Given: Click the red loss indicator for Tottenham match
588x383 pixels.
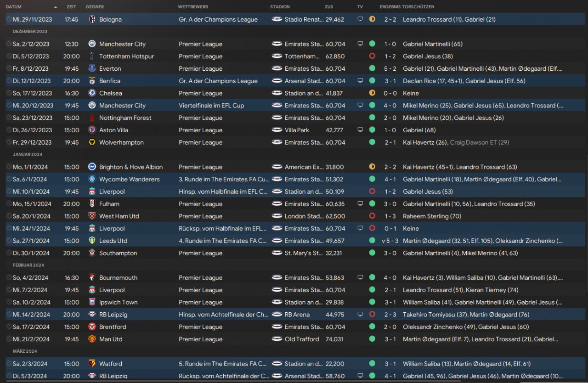Looking at the screenshot, I should click(x=372, y=56).
